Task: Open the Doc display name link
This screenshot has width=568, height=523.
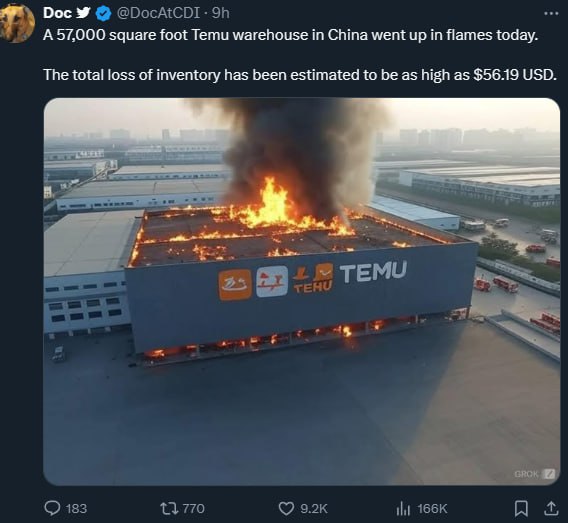Action: click(57, 13)
